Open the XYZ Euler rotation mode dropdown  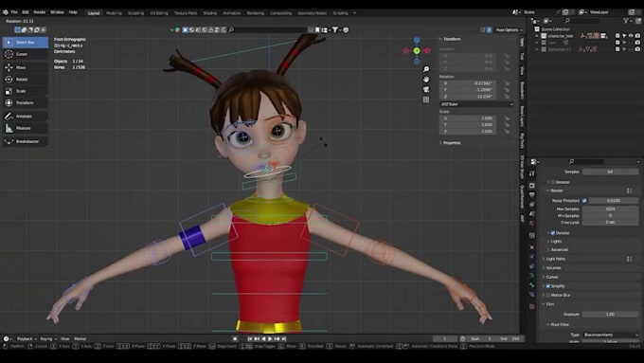[x=476, y=104]
